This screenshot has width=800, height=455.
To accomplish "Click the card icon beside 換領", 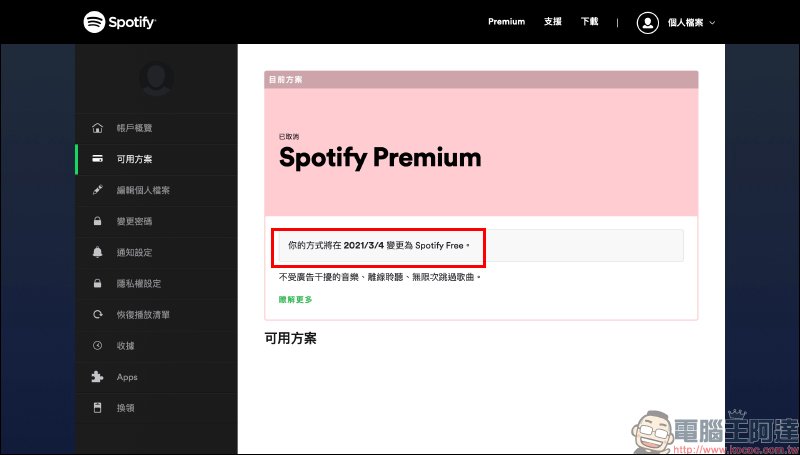I will tap(97, 408).
